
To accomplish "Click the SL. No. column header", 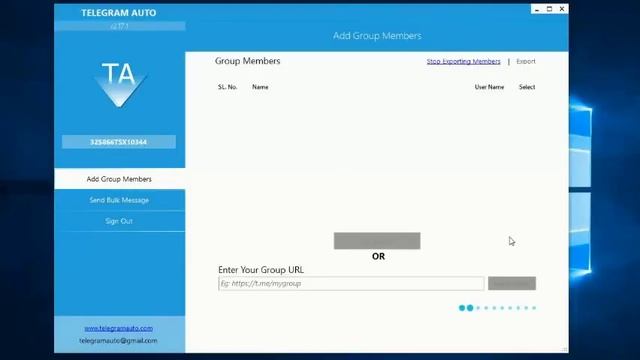I will click(227, 87).
